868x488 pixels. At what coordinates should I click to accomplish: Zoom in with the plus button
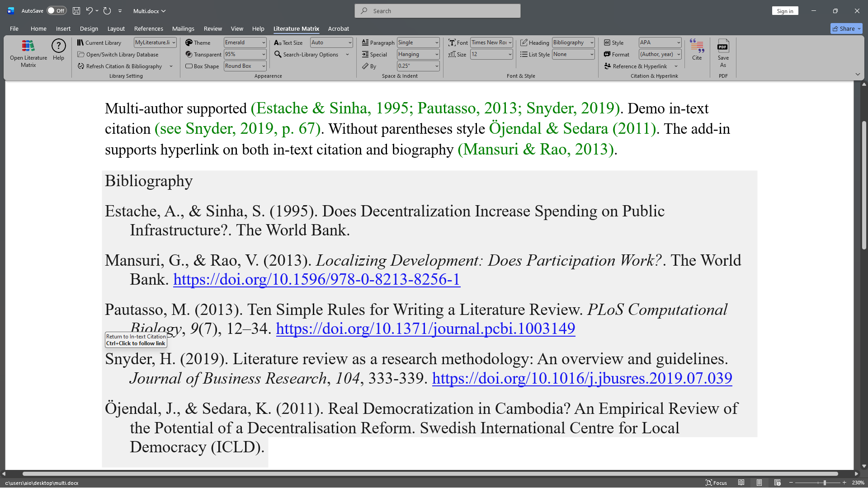[x=844, y=483]
